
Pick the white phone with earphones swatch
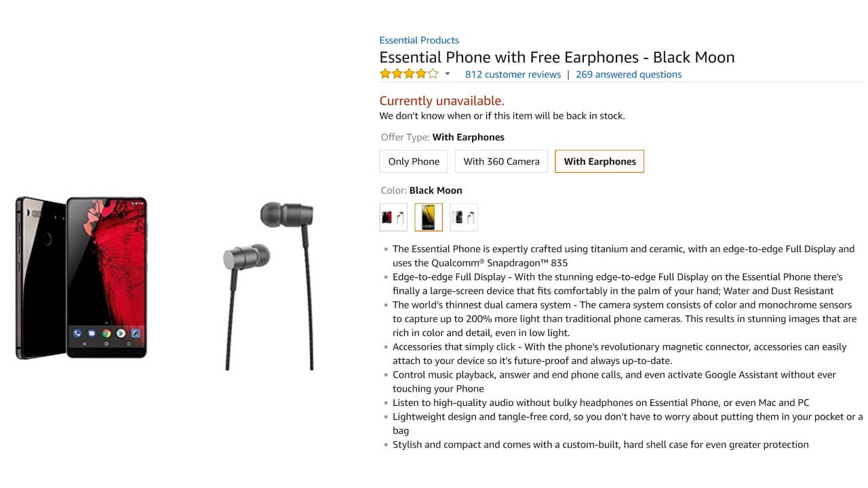pyautogui.click(x=464, y=218)
